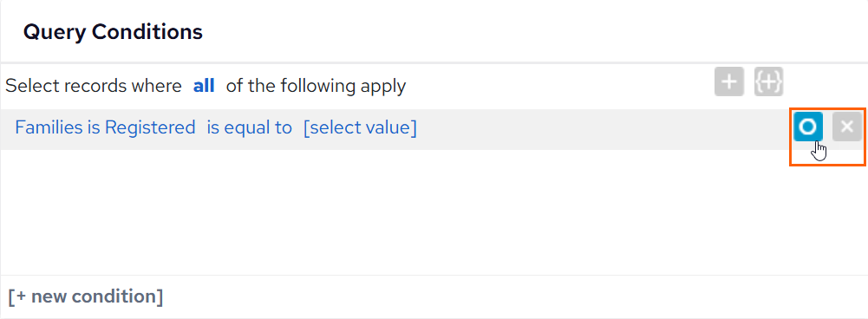Click the word 'Registered' in the condition
The image size is (868, 319).
pyautogui.click(x=150, y=127)
